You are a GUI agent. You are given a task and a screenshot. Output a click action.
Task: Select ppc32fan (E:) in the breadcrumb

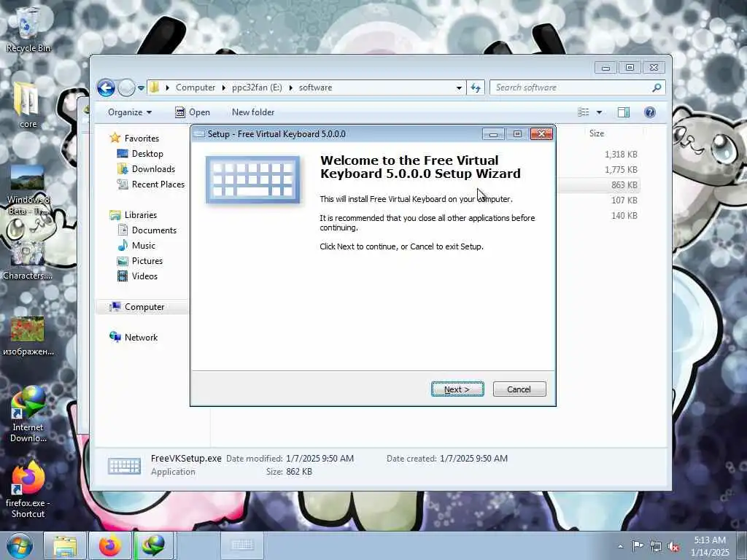click(x=257, y=87)
